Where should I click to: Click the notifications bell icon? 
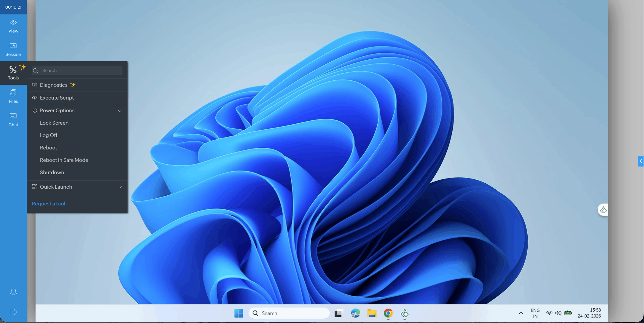[13, 292]
